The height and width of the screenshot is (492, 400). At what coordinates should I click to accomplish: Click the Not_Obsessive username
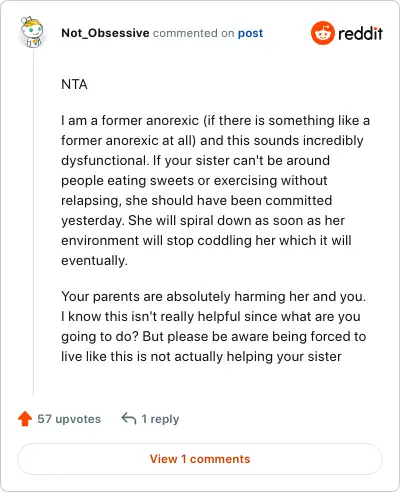pyautogui.click(x=105, y=33)
